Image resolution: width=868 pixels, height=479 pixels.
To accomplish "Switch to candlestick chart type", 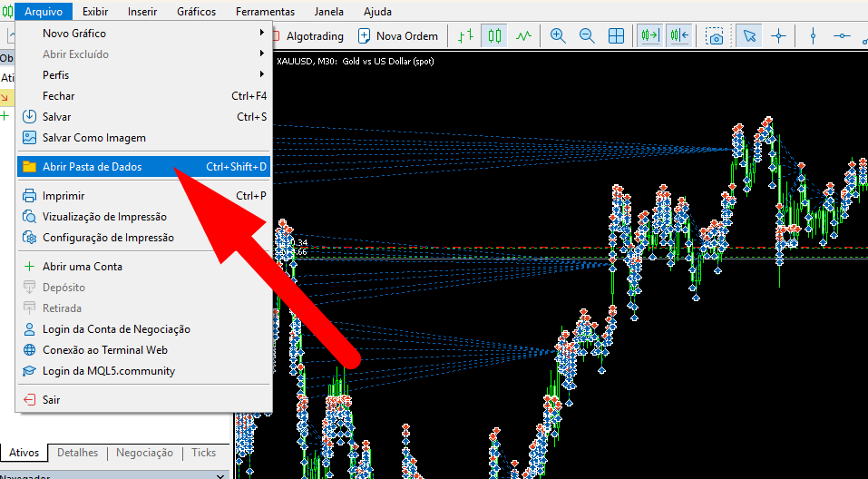I will (x=494, y=36).
